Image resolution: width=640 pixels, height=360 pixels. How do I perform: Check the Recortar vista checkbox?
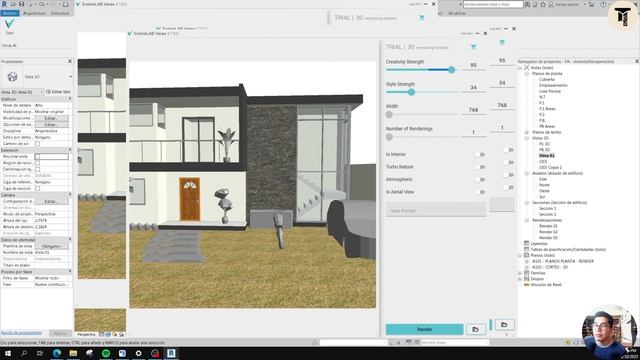[x=38, y=157]
